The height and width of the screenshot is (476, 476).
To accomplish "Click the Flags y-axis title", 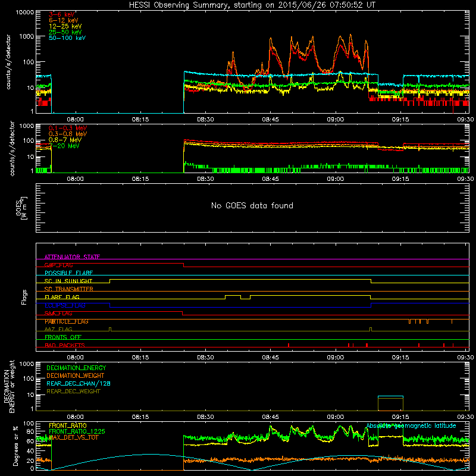I will 24,297.
